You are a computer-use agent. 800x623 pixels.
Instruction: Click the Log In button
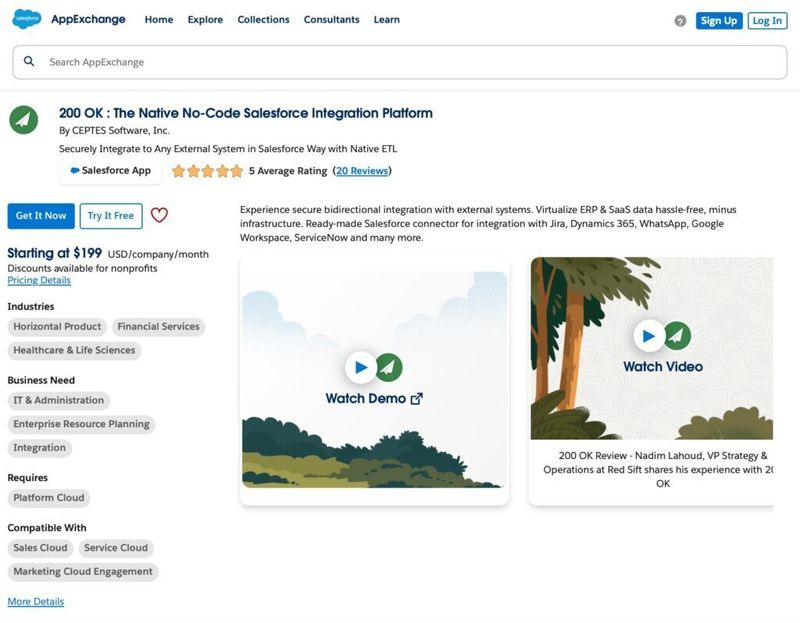point(767,21)
